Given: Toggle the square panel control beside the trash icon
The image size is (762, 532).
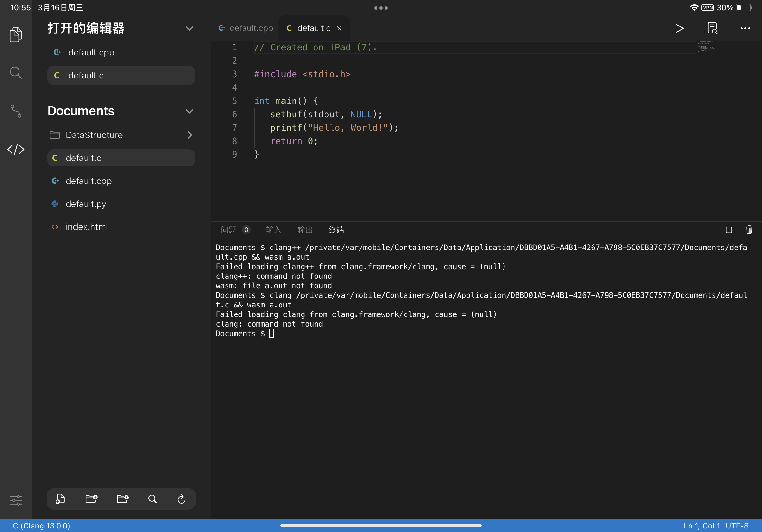Looking at the screenshot, I should point(729,230).
